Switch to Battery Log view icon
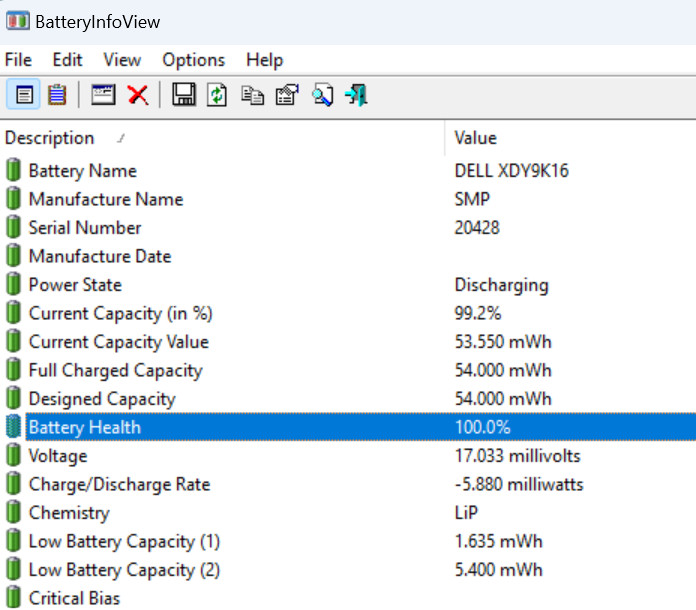This screenshot has height=610, width=696. [x=57, y=95]
